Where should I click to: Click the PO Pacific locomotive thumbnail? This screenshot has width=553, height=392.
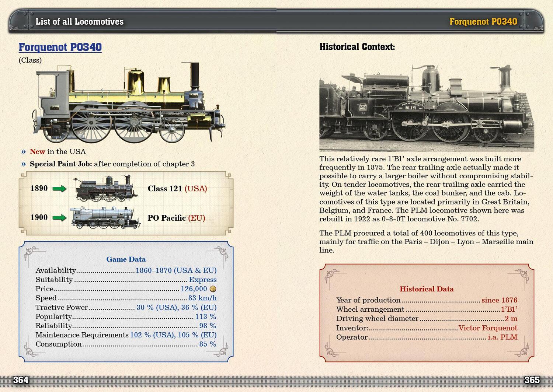point(105,217)
